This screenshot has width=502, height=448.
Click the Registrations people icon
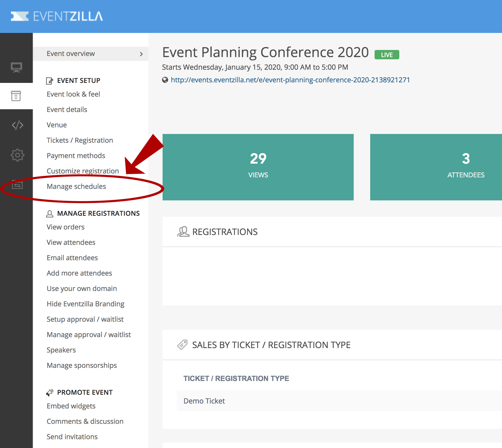click(x=183, y=232)
